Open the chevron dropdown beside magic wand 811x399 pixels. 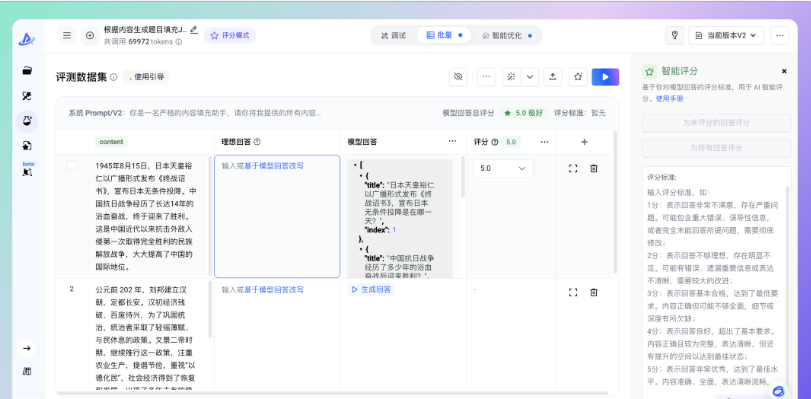[530, 77]
